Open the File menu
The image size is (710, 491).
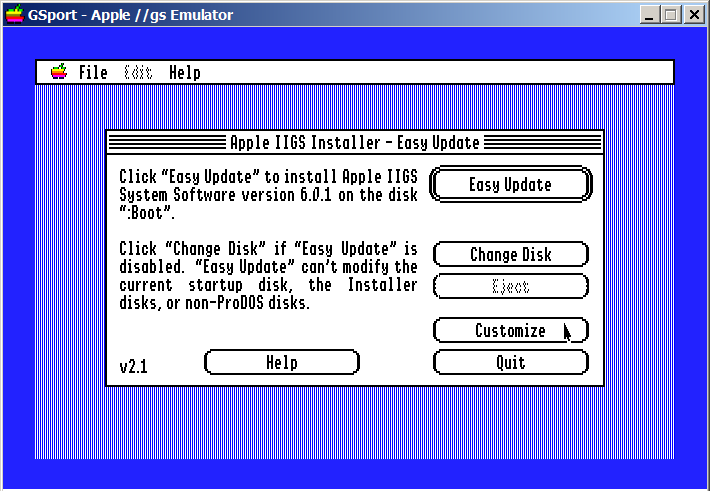coord(93,72)
